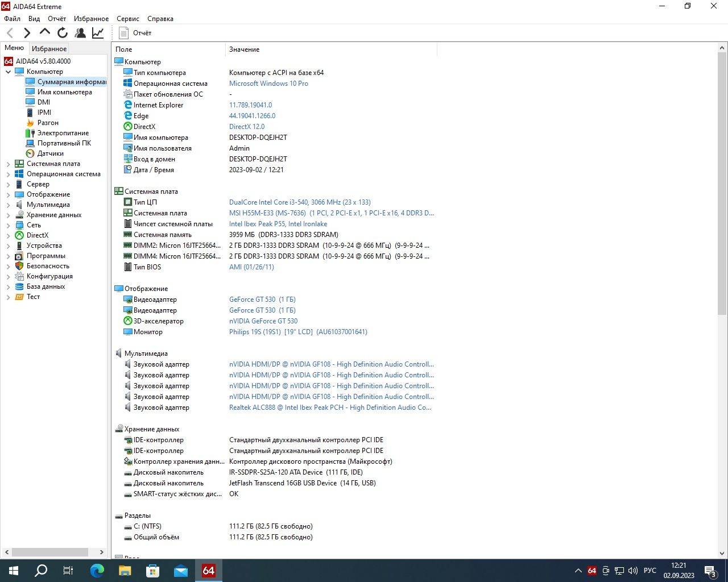The width and height of the screenshot is (728, 582).
Task: Open the Сервис menu
Action: (128, 19)
